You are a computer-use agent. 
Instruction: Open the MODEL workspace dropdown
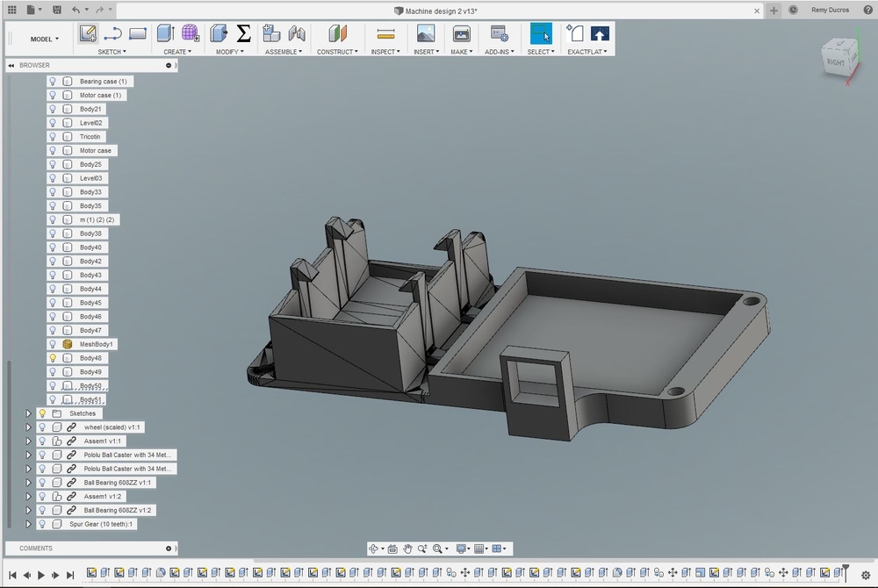[44, 39]
